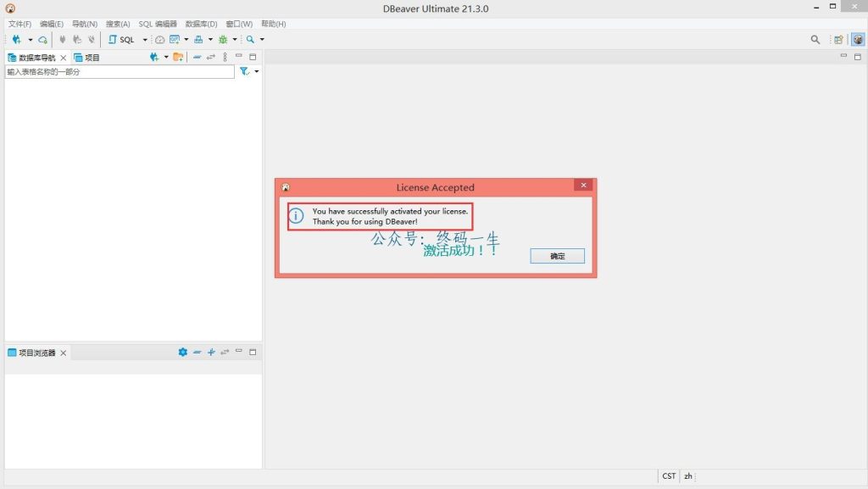Open the SQL 编辑器 menu

[158, 24]
